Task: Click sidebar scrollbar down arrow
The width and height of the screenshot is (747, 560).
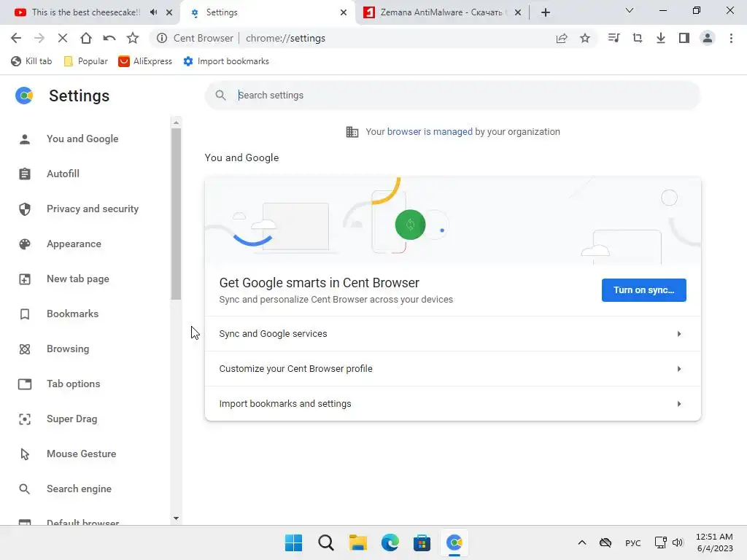Action: click(x=177, y=518)
